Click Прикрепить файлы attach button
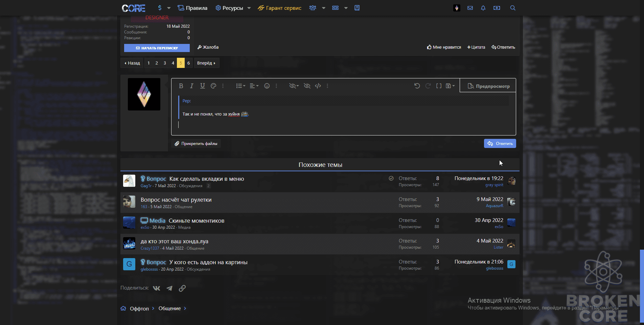The width and height of the screenshot is (644, 325). 196,144
